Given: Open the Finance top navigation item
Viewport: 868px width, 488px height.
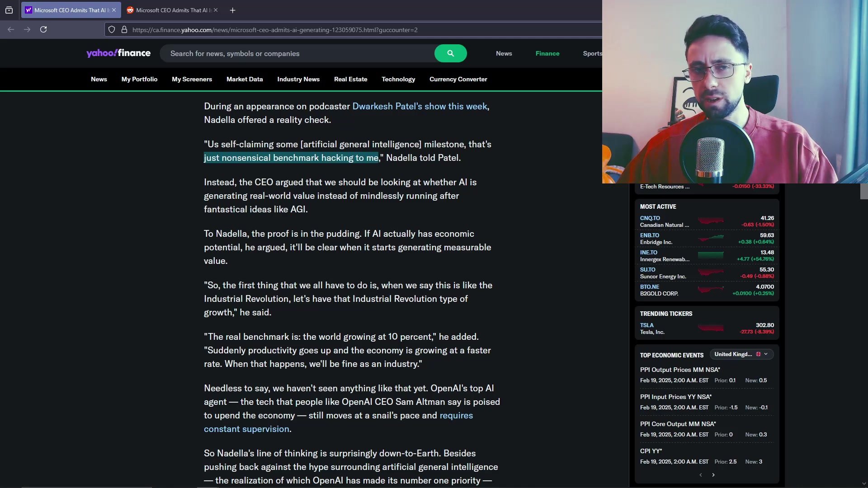Looking at the screenshot, I should click(x=547, y=53).
